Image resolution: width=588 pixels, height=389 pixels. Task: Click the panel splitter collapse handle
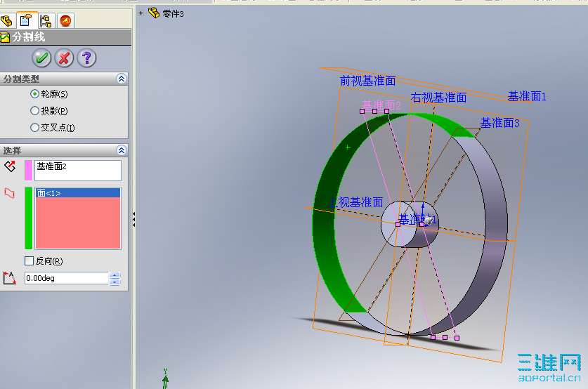click(134, 219)
